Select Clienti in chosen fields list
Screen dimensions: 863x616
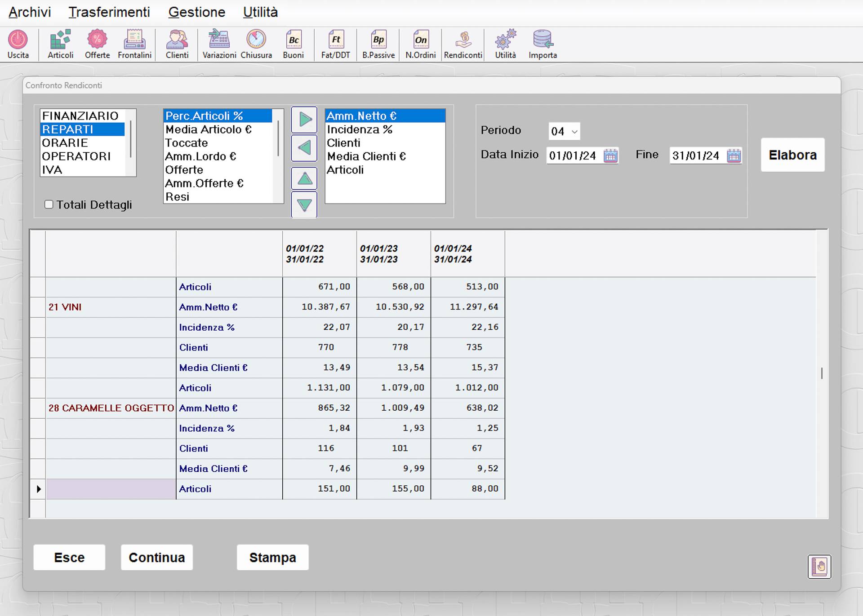pyautogui.click(x=385, y=143)
